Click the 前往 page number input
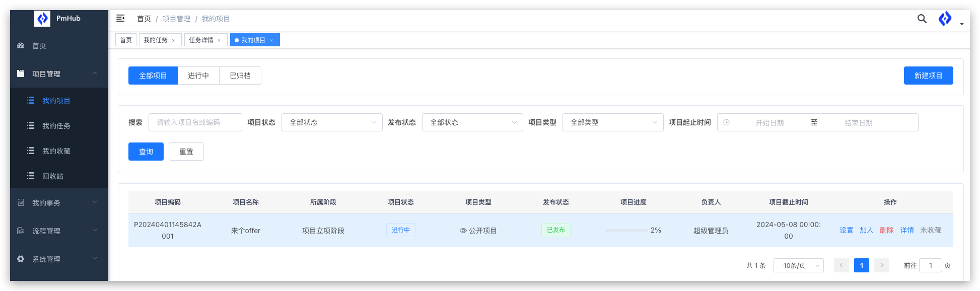This screenshot has height=291, width=980. click(931, 265)
